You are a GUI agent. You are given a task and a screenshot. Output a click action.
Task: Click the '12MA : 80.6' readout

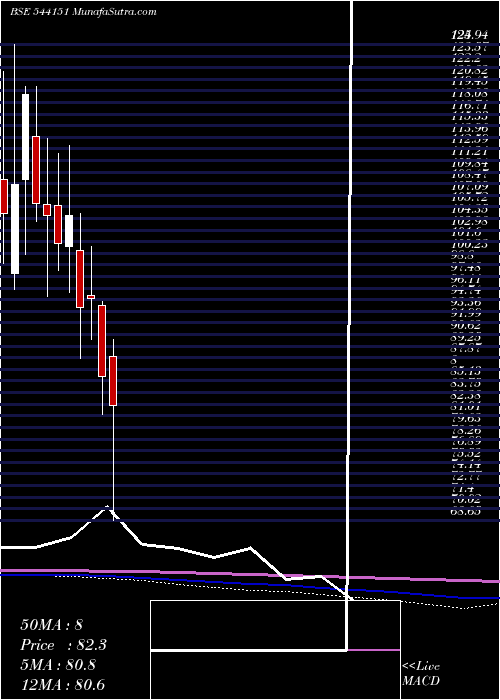point(62,685)
